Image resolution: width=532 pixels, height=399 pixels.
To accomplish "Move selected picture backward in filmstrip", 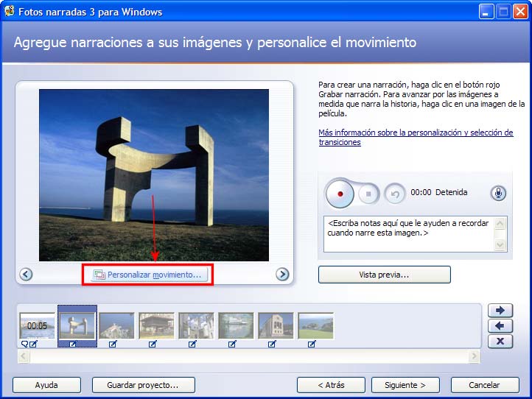I will pos(500,326).
